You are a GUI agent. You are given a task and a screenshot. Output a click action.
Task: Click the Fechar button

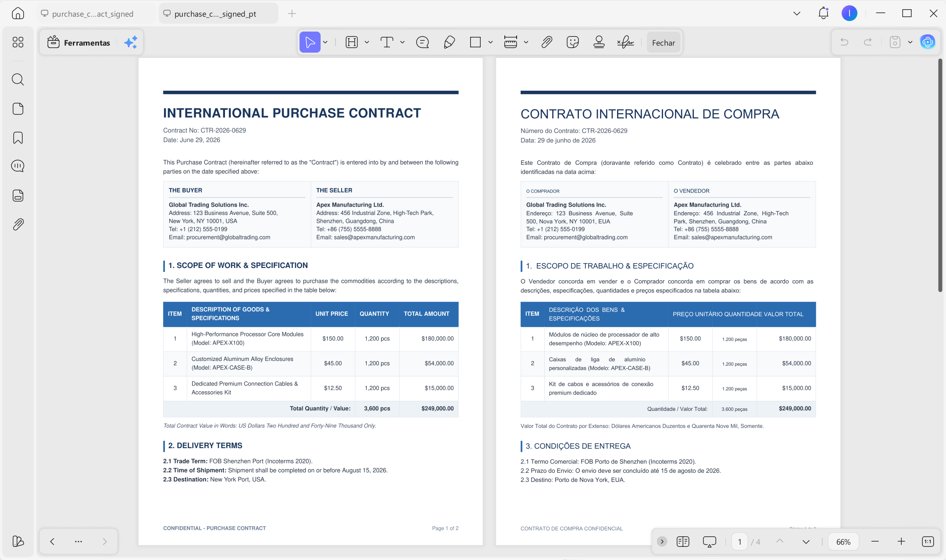[663, 43]
